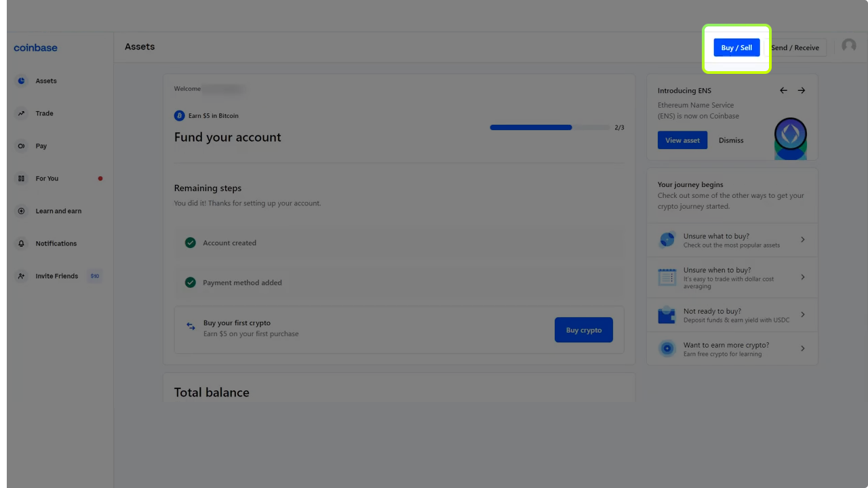
Task: Expand the Unsure when to buy chevron
Action: pos(803,277)
